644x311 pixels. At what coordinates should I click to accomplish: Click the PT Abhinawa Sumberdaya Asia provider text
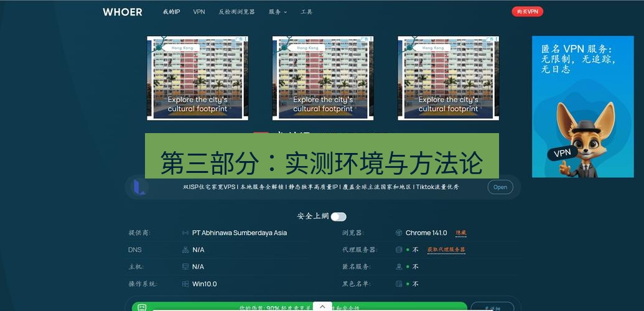click(x=240, y=233)
